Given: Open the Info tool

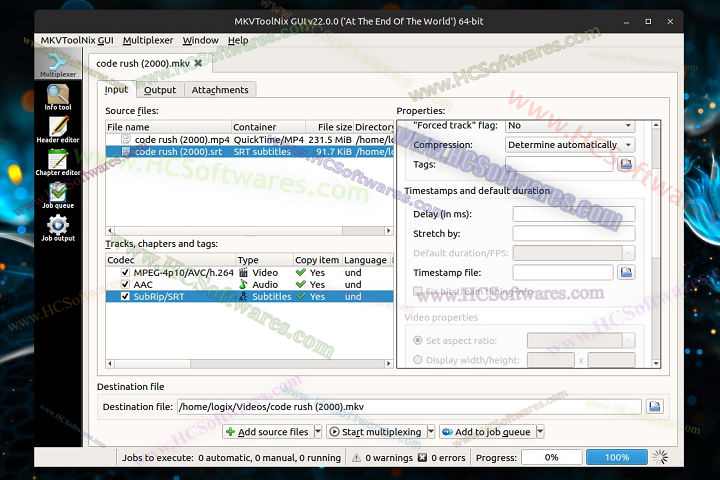Looking at the screenshot, I should tap(58, 97).
